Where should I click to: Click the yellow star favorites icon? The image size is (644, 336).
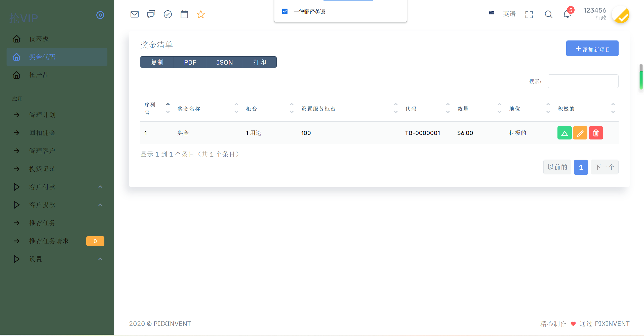pos(201,14)
